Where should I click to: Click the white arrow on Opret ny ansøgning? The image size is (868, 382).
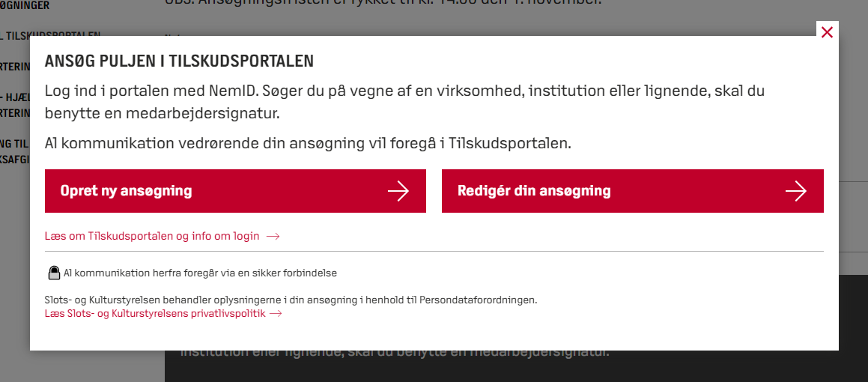click(x=398, y=191)
